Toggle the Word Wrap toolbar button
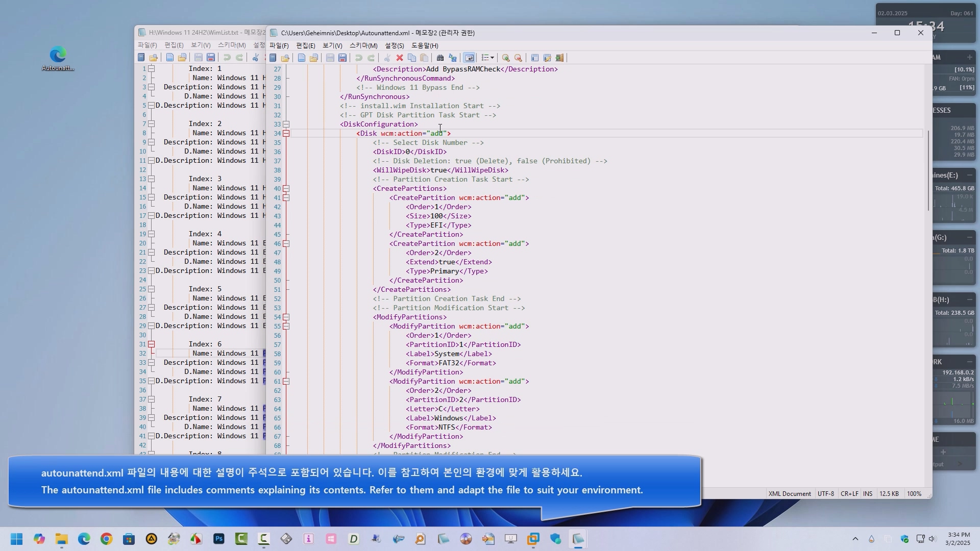 [469, 58]
